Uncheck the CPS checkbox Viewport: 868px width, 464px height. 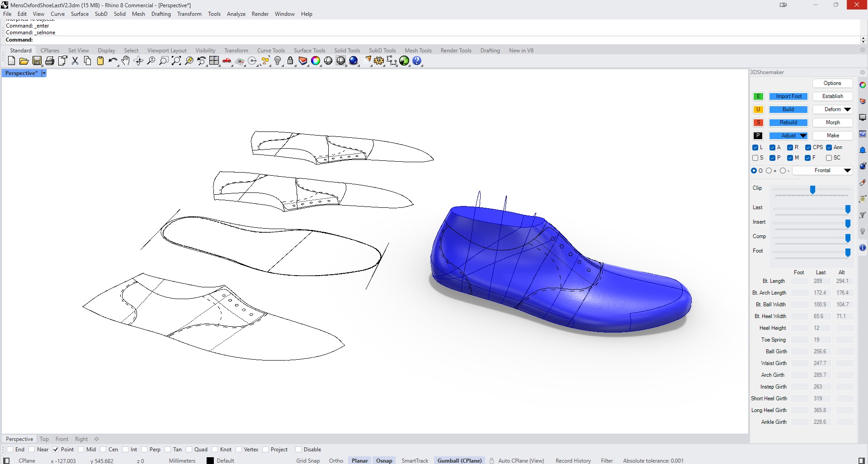coord(808,148)
